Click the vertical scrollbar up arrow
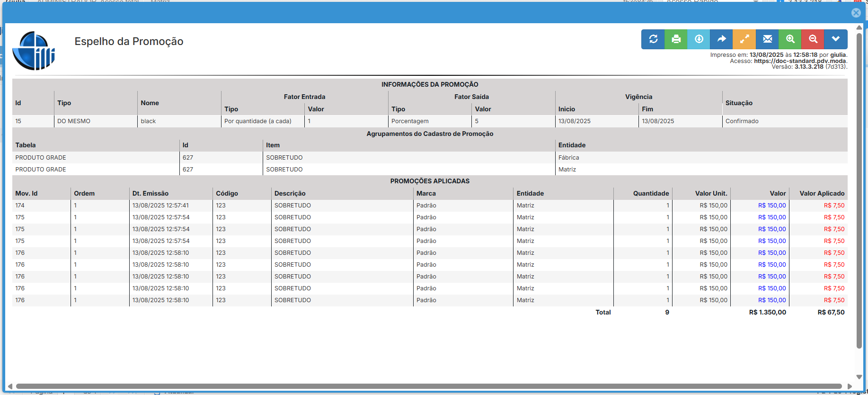Image resolution: width=868 pixels, height=395 pixels. pyautogui.click(x=859, y=27)
